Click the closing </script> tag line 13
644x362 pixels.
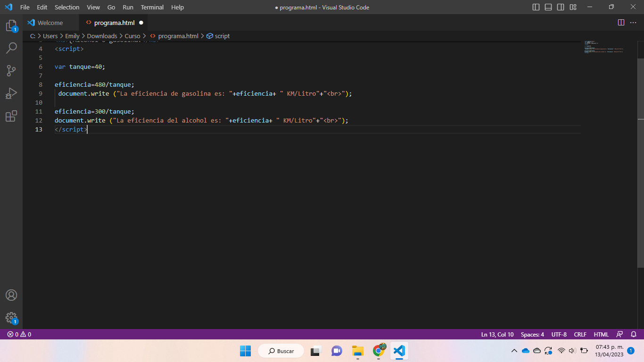click(x=71, y=129)
